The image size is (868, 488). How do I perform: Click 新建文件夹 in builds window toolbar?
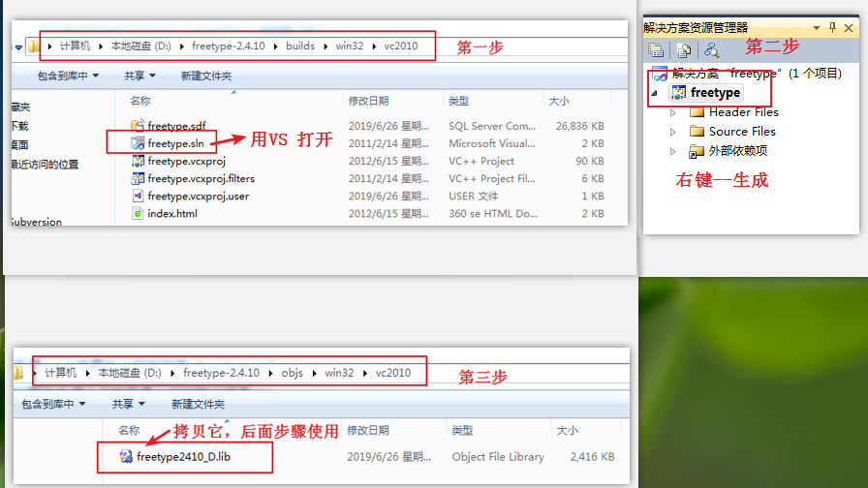coord(206,76)
